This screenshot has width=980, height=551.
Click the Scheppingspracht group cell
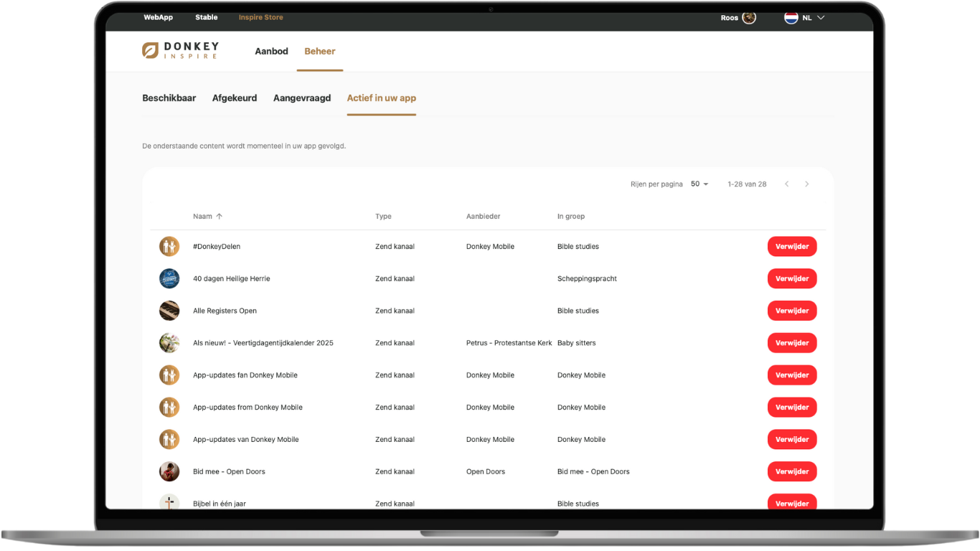(587, 278)
